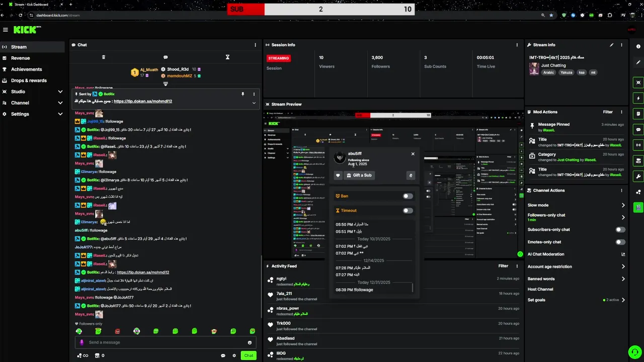Viewport: 644px width, 362px height.
Task: Click the heart icon in abu5iff user card
Action: 338,175
